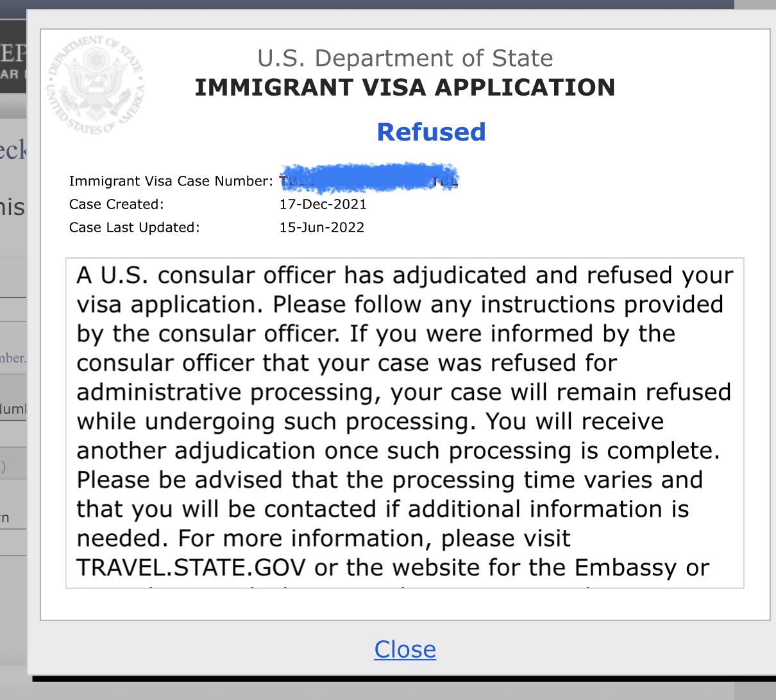Click the background text ending in 'mber.'
The width and height of the screenshot is (776, 700).
tap(13, 358)
